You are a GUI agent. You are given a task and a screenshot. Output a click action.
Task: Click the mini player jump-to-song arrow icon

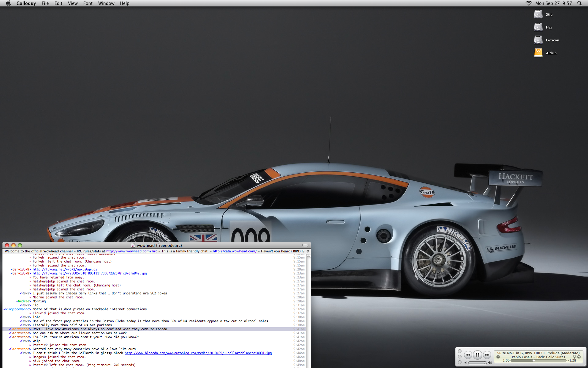(579, 357)
